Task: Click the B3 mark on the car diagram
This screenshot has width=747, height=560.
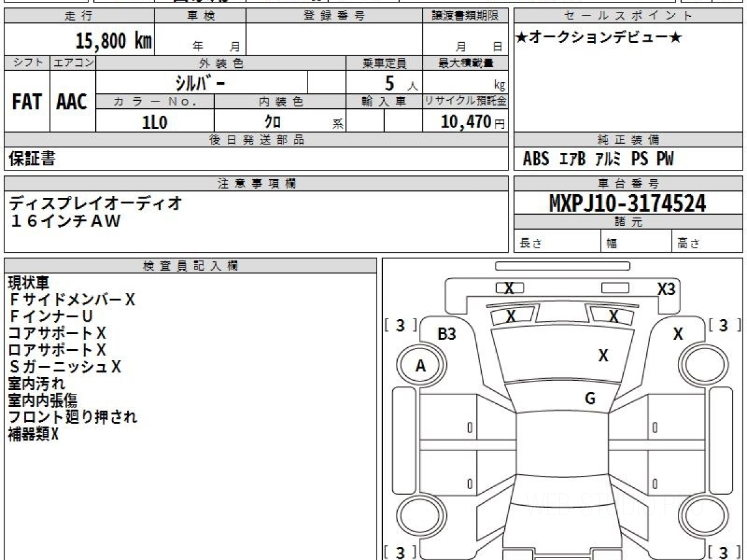Action: pos(447,334)
